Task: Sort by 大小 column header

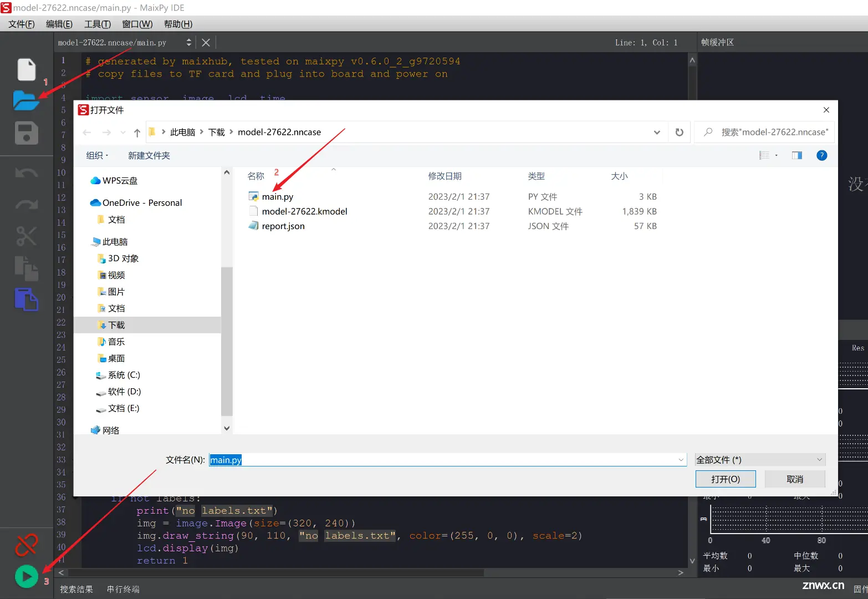Action: pos(619,176)
